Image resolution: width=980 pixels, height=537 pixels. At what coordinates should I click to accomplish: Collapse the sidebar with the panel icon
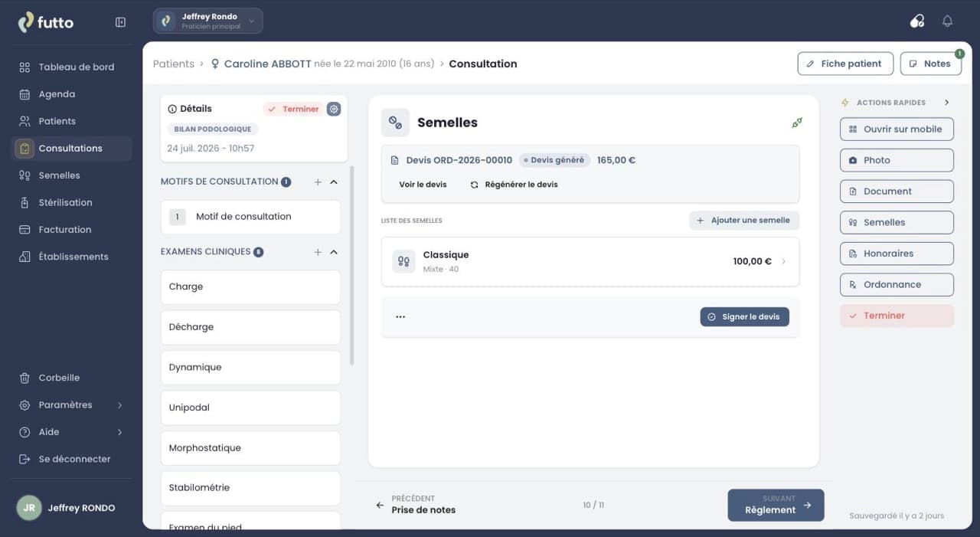click(x=120, y=22)
